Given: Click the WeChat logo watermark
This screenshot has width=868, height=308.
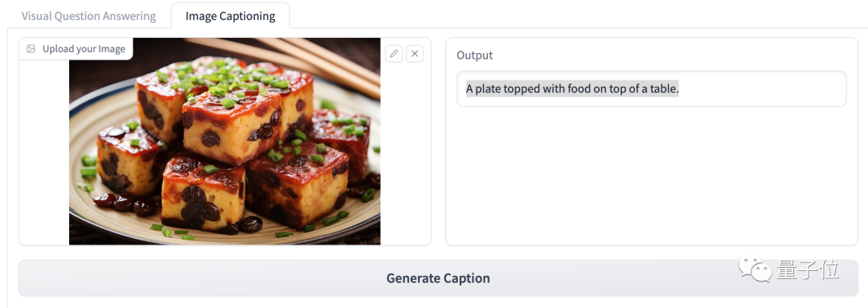Looking at the screenshot, I should point(755,268).
